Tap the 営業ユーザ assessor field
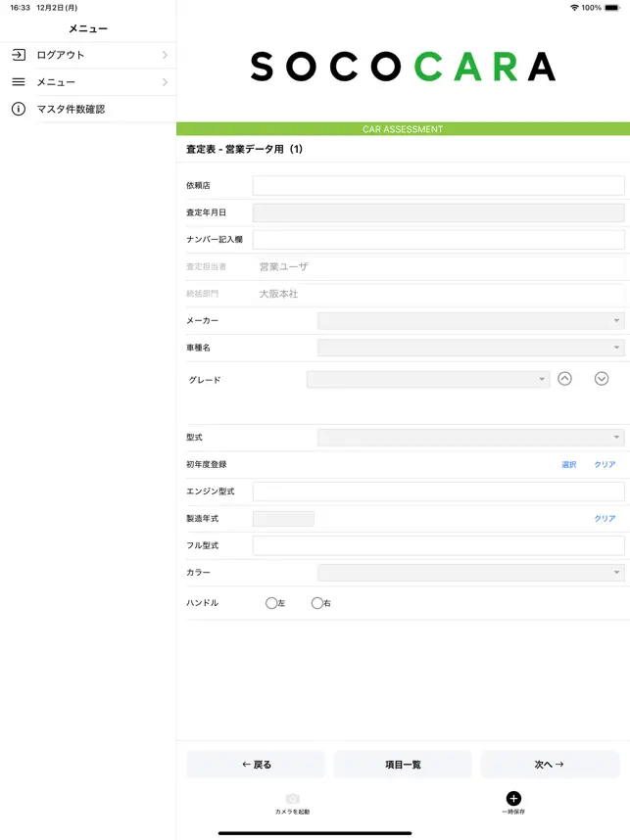630x840 pixels. pos(439,267)
